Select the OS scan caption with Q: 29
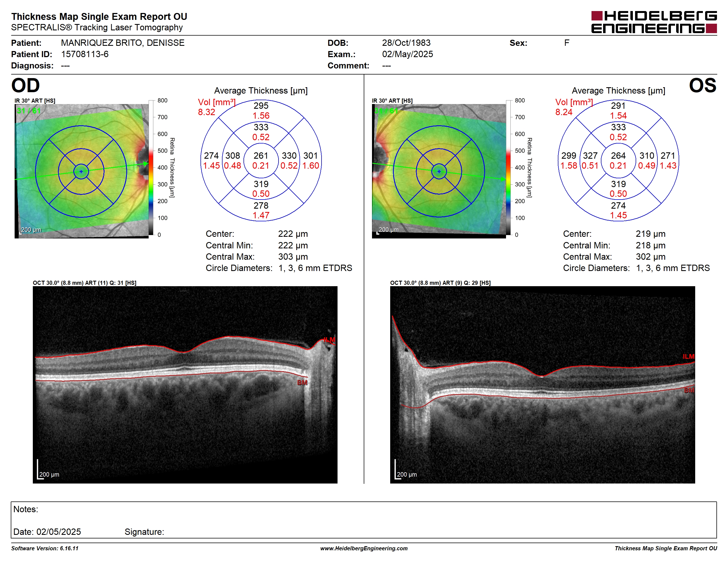The image size is (728, 563). click(x=440, y=283)
